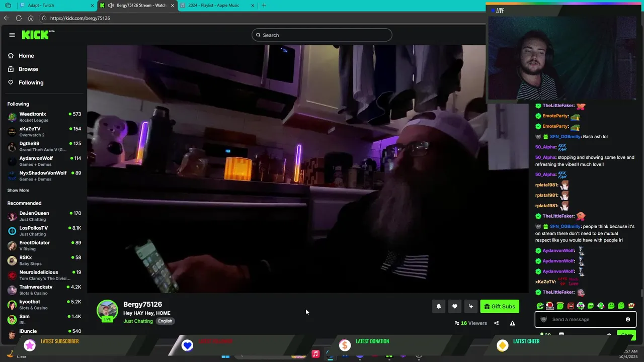
Task: Open the hamburger sidebar menu
Action: (x=12, y=35)
